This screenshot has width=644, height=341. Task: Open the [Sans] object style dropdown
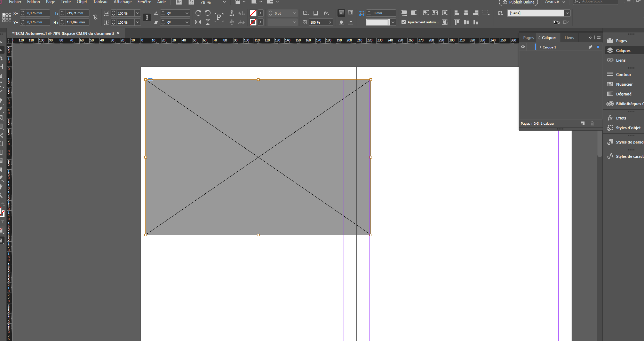pos(567,13)
